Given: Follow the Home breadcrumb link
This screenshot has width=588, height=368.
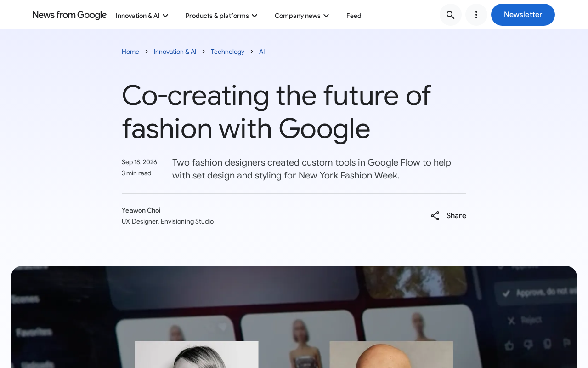Looking at the screenshot, I should (x=130, y=52).
